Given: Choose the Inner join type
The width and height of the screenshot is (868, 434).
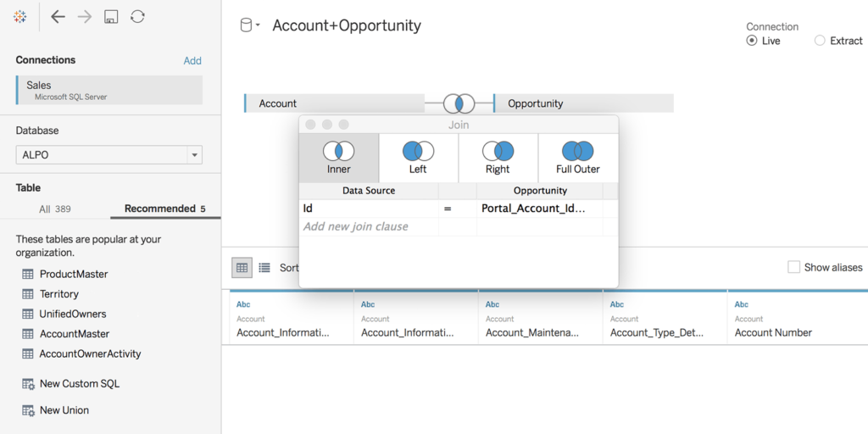Looking at the screenshot, I should pos(339,158).
